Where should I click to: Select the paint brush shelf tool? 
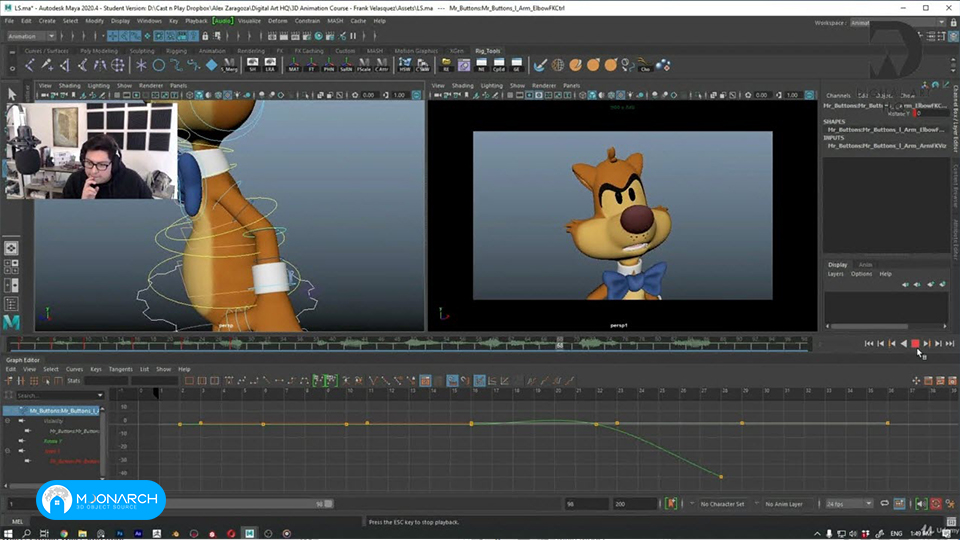(x=539, y=65)
